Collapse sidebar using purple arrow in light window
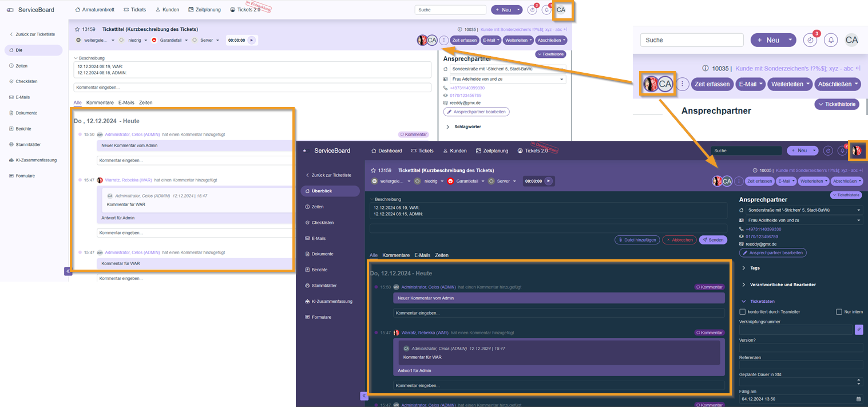Image resolution: width=868 pixels, height=407 pixels. pyautogui.click(x=68, y=271)
